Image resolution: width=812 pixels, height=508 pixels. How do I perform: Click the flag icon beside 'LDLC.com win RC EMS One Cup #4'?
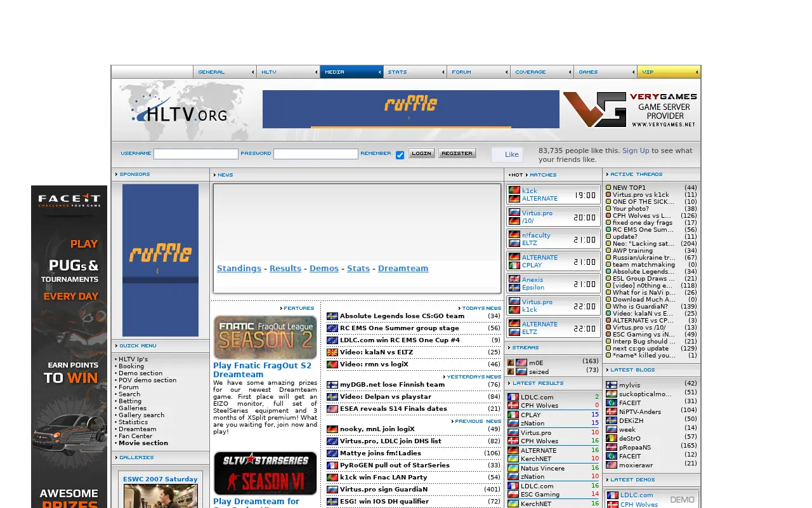coord(332,340)
